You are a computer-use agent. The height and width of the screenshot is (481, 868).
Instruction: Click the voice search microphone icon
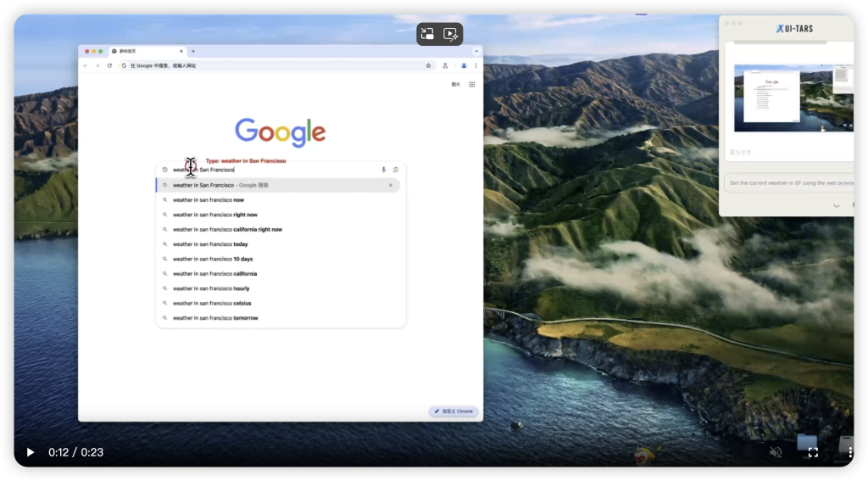point(383,170)
